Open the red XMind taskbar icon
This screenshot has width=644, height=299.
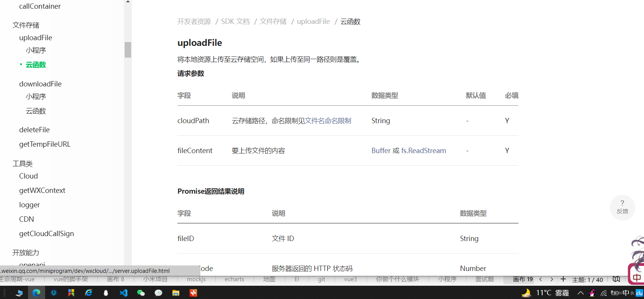point(193,293)
